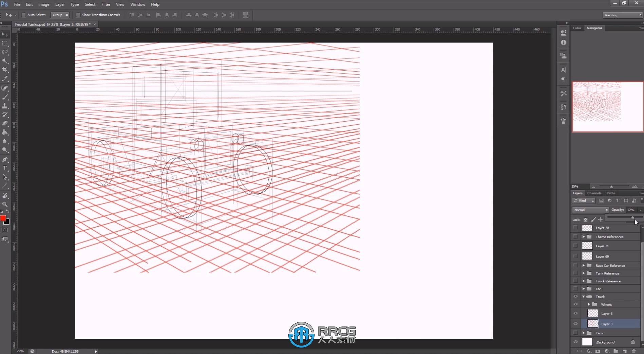Image resolution: width=644 pixels, height=354 pixels.
Task: Select the Eraser tool
Action: coord(5,124)
